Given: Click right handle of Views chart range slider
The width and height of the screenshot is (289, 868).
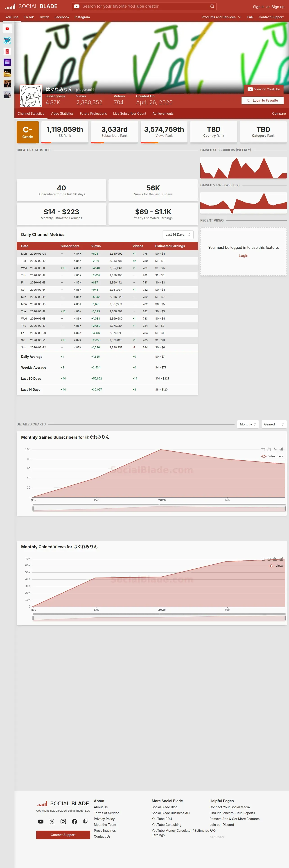Looking at the screenshot, I should 285,618.
